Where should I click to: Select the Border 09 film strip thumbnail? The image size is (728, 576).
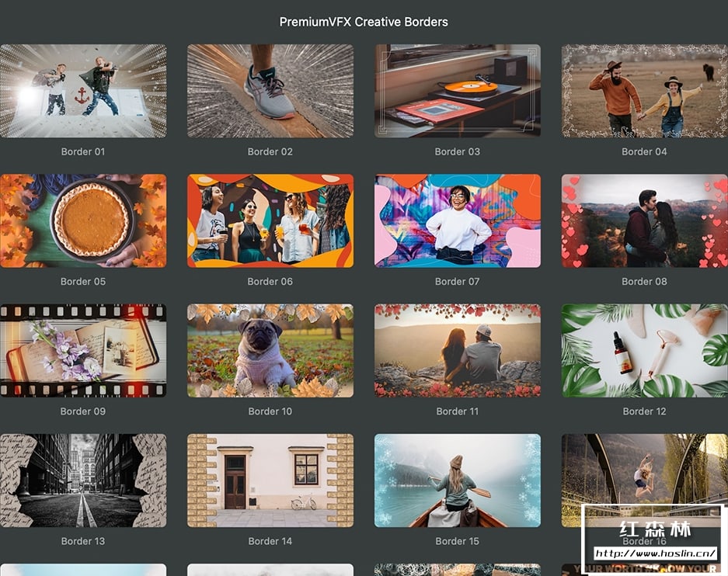83,351
